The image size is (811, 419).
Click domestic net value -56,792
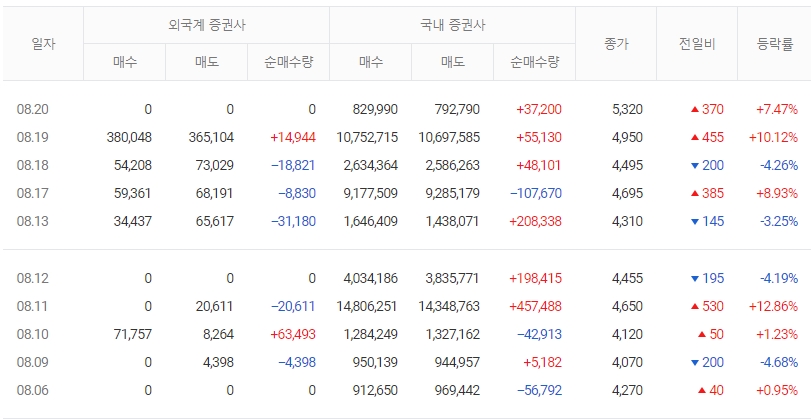(539, 390)
